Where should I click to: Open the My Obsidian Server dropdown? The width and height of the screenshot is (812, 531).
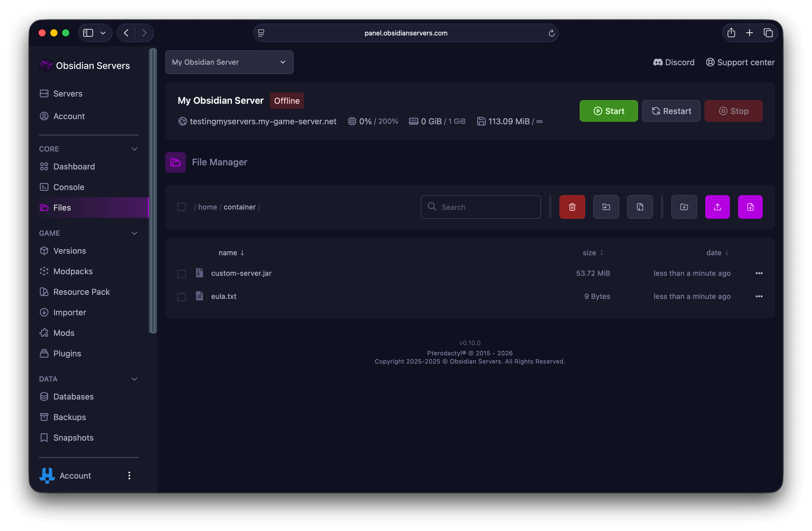pyautogui.click(x=229, y=62)
